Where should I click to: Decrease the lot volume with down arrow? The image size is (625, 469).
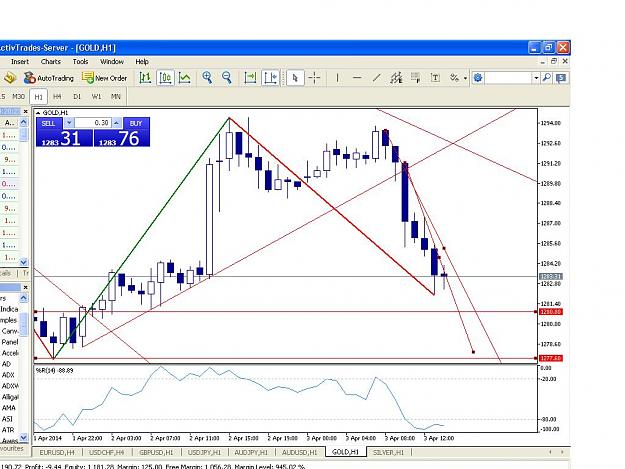(x=69, y=123)
